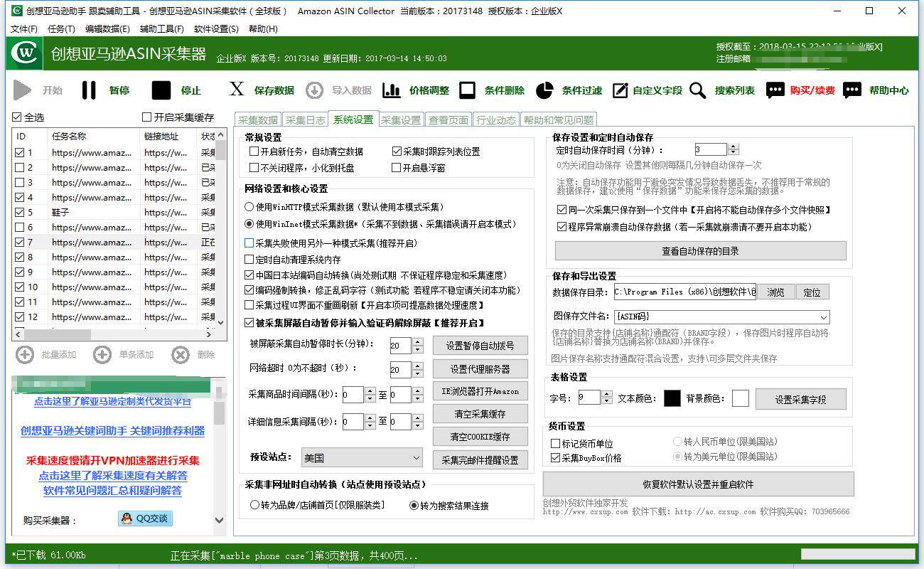Click the 保存数据 Excel icon
Image resolution: width=924 pixels, height=569 pixels.
[236, 90]
